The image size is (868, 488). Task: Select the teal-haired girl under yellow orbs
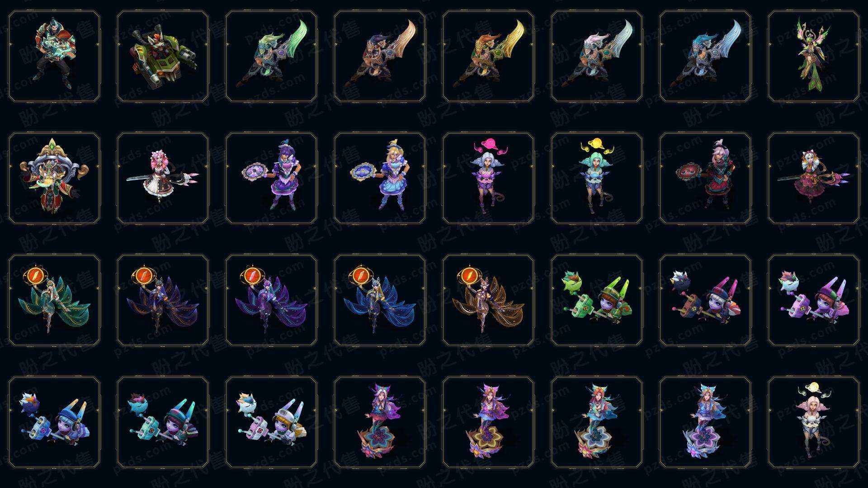[x=597, y=178]
